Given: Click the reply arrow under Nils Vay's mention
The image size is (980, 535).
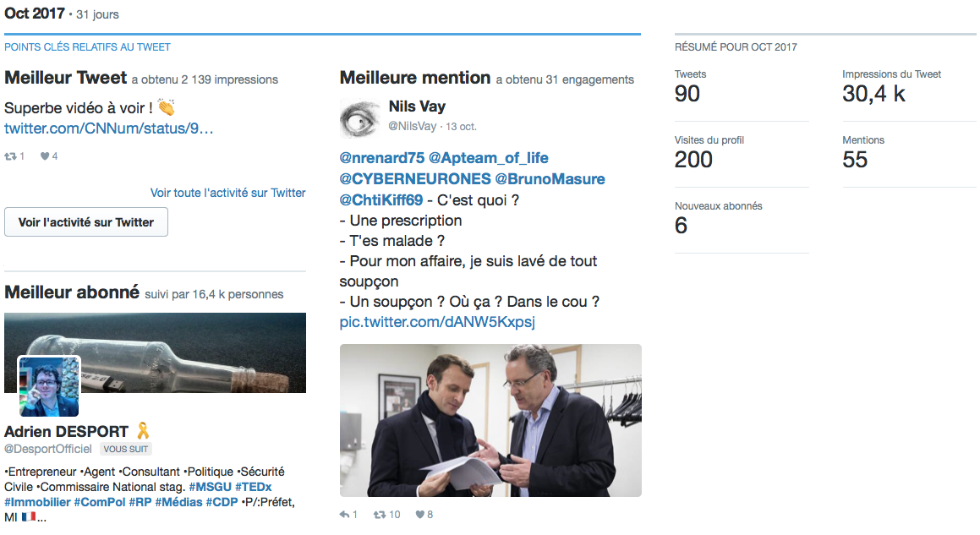Looking at the screenshot, I should pyautogui.click(x=344, y=515).
